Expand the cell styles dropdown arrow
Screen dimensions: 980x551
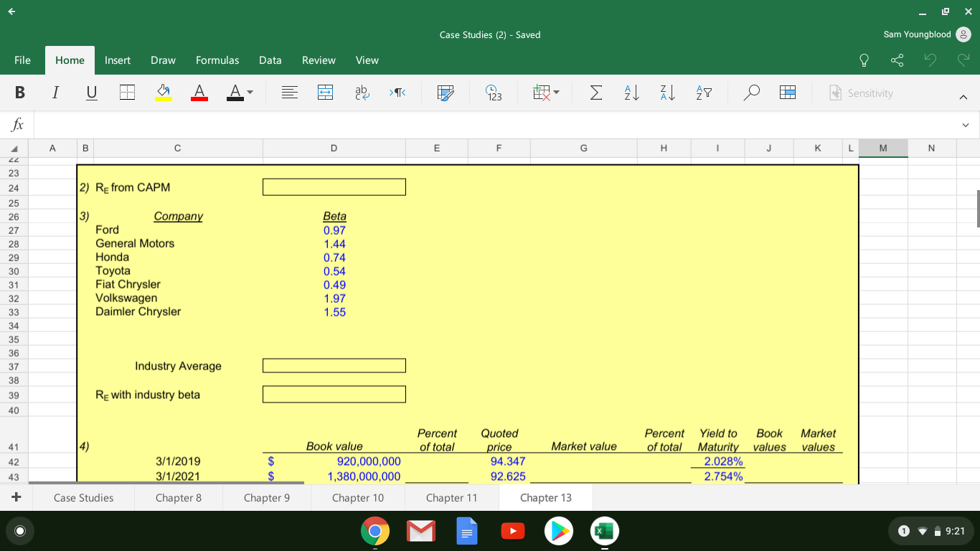[x=250, y=93]
